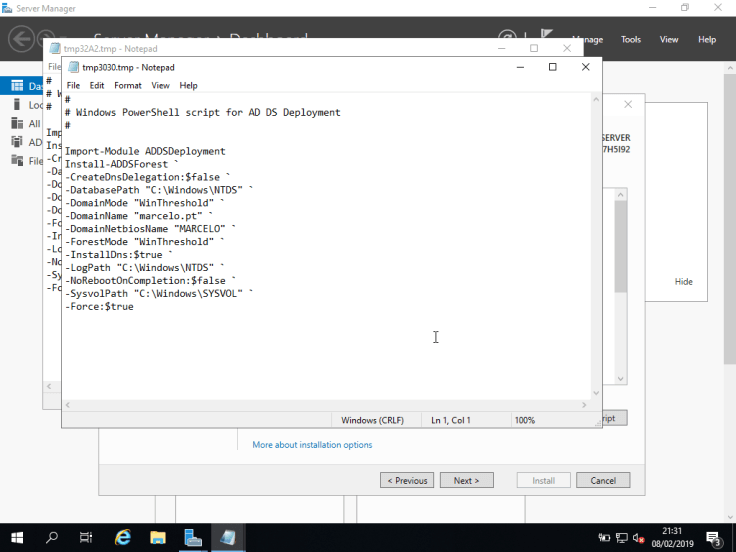736x552 pixels.
Task: Launch Internet Explorer from the taskbar
Action: coord(123,538)
